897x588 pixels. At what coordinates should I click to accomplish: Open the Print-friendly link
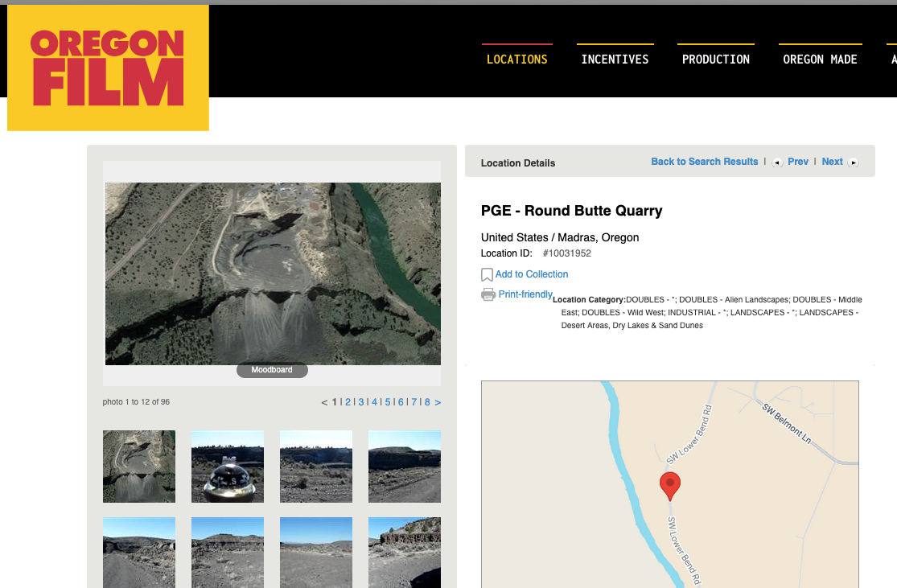pyautogui.click(x=525, y=294)
